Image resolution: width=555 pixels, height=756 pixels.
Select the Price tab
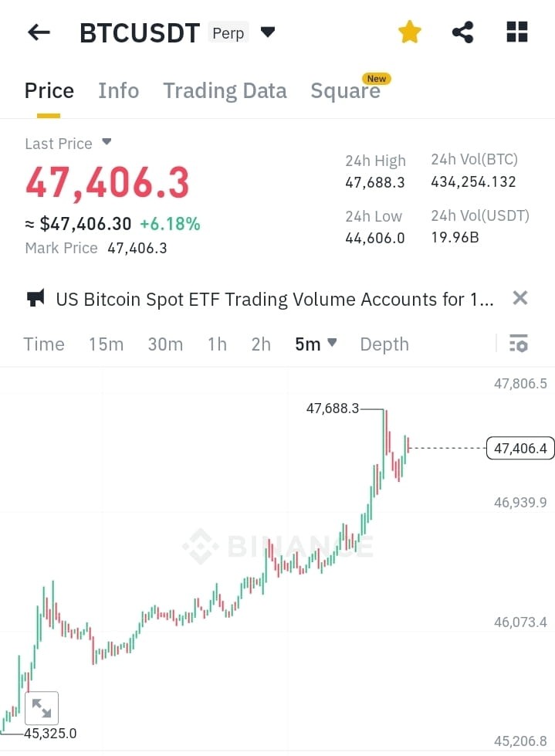pyautogui.click(x=49, y=90)
